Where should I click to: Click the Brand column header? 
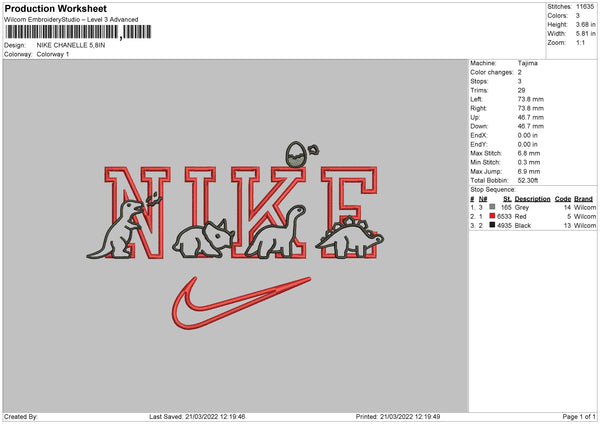(x=583, y=199)
